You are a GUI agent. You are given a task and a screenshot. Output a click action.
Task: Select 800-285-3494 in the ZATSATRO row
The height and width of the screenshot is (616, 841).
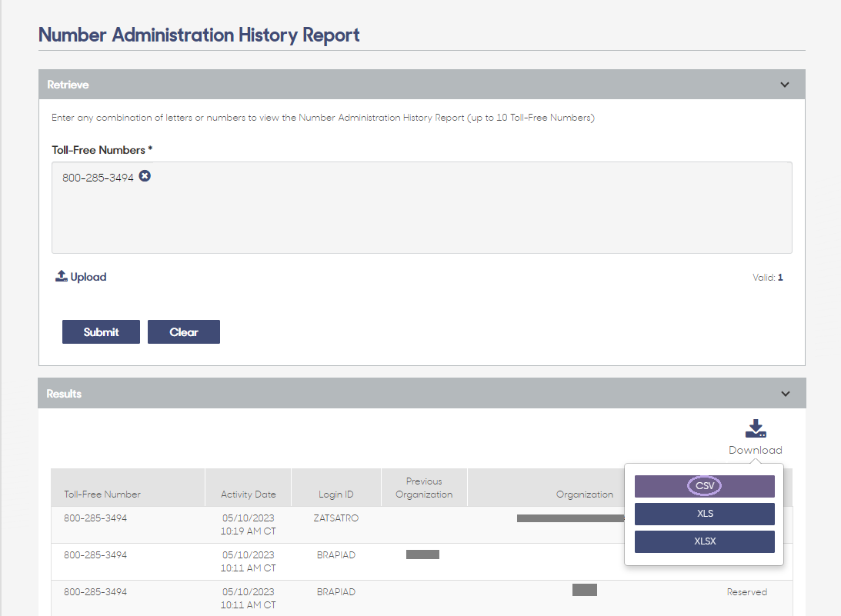[95, 518]
